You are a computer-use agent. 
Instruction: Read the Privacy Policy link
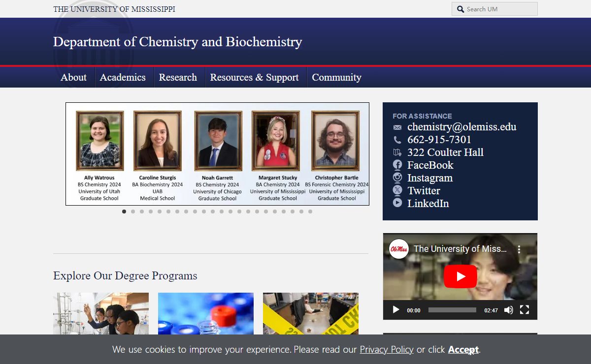click(387, 349)
